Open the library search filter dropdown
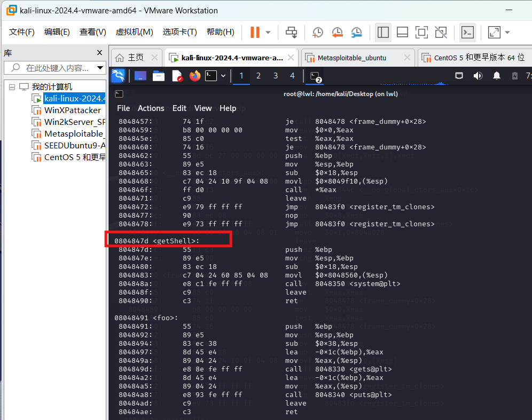The width and height of the screenshot is (532, 420). coord(100,68)
